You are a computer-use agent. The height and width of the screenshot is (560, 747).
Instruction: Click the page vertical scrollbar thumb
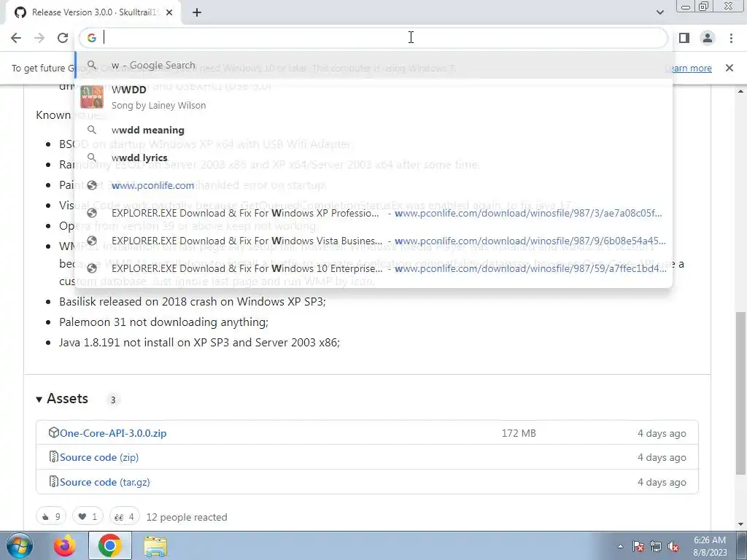point(740,393)
